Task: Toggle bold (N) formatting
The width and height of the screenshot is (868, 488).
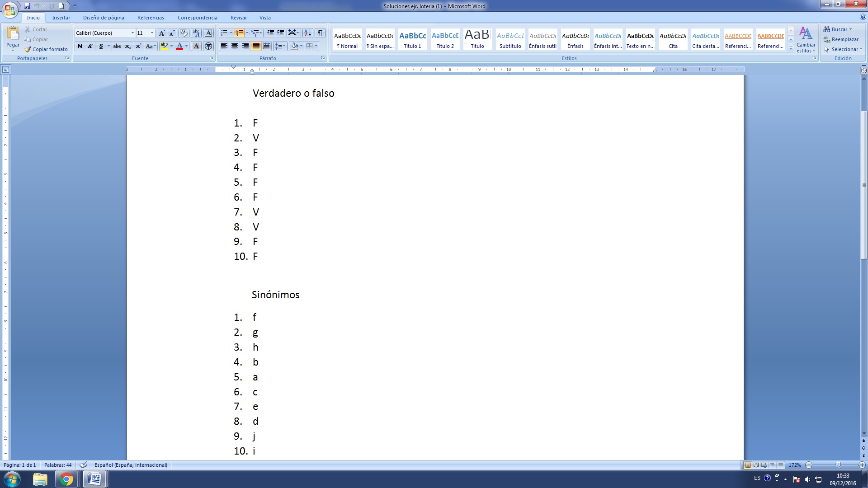Action: (x=80, y=46)
